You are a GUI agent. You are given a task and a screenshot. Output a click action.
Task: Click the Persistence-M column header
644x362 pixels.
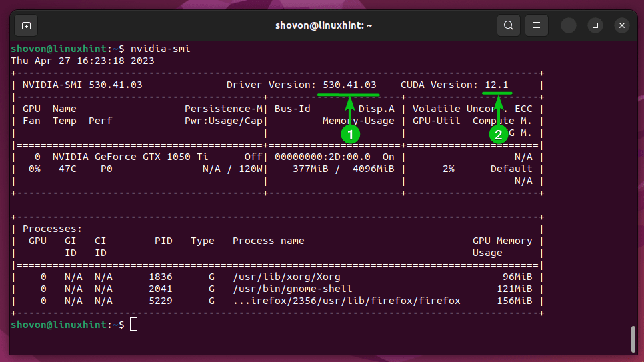pos(223,109)
